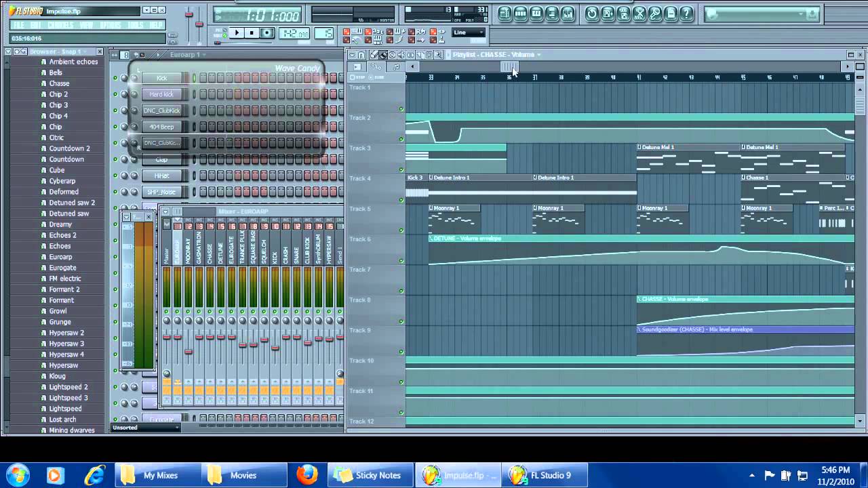This screenshot has width=868, height=488.
Task: Click the Kick channel button
Action: pyautogui.click(x=162, y=78)
